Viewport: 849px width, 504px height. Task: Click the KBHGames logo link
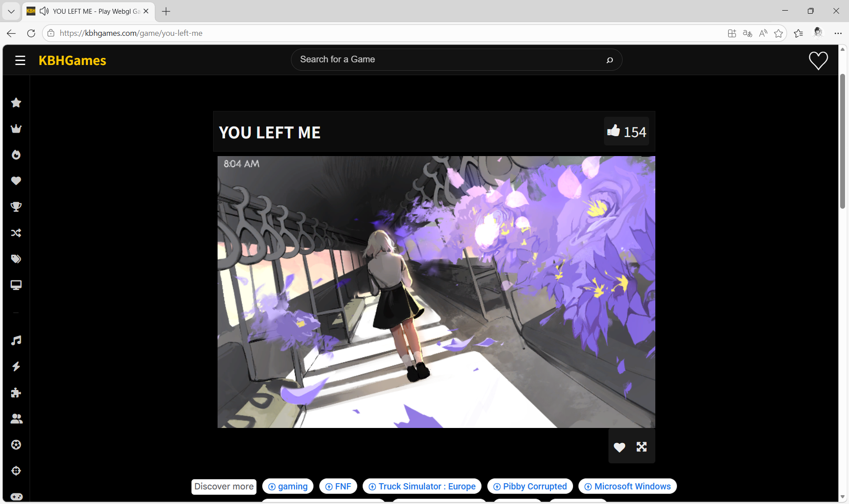click(x=73, y=61)
